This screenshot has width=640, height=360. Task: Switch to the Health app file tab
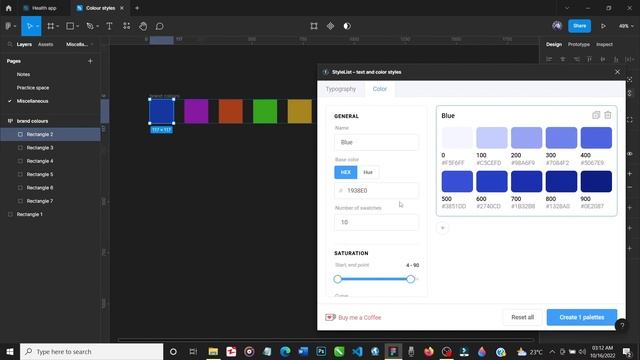click(44, 8)
